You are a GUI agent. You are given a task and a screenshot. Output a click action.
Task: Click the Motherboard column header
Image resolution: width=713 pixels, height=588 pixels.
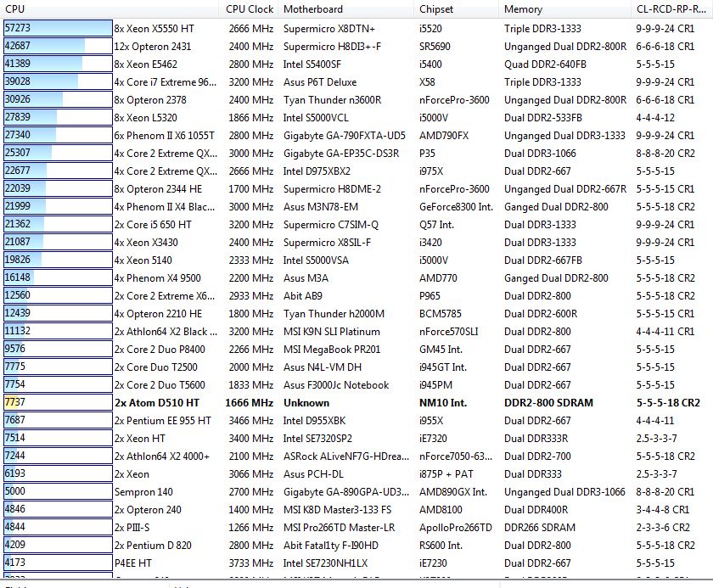pyautogui.click(x=345, y=9)
